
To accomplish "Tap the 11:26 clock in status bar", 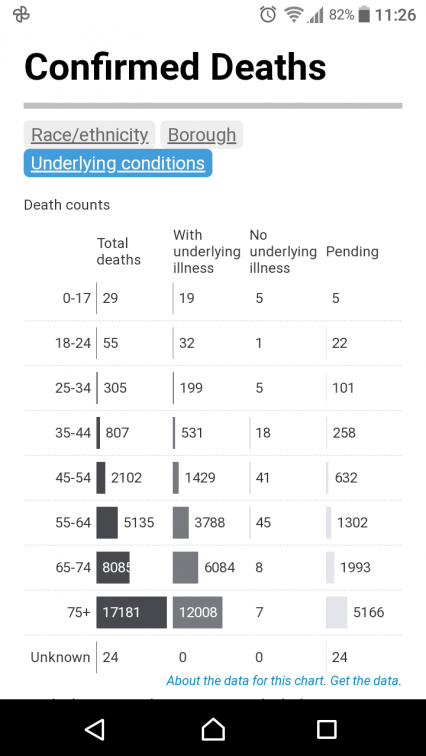I will click(395, 15).
